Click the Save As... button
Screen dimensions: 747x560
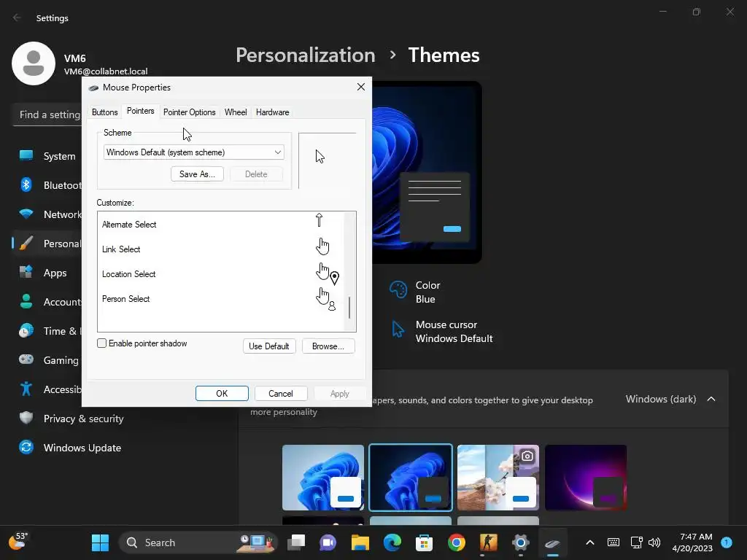pos(197,174)
